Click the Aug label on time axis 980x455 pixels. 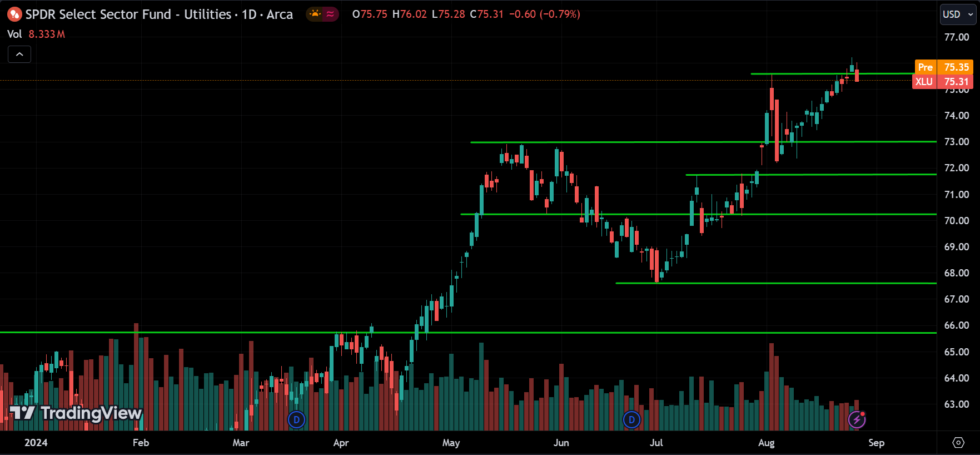point(767,443)
